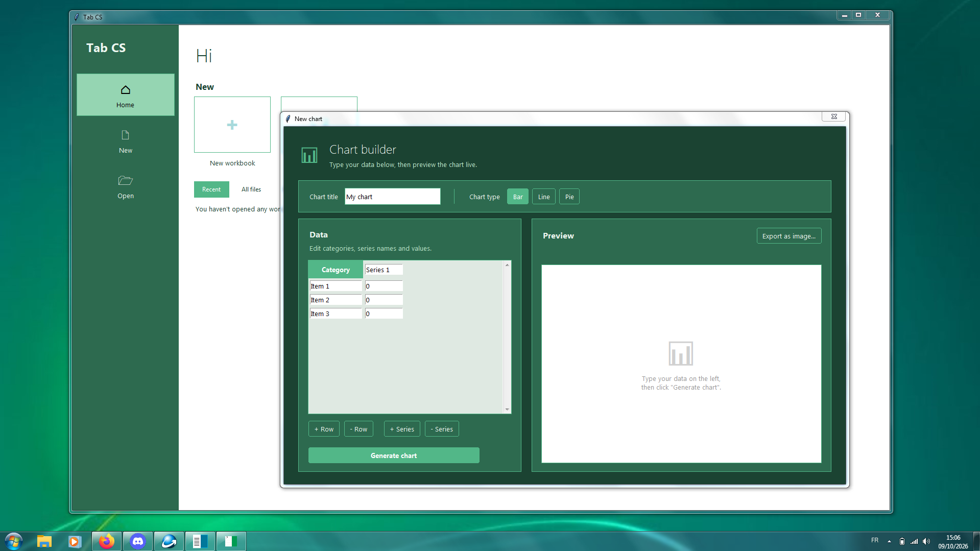
Task: Open the Home section in Tab CS sidebar
Action: point(125,95)
